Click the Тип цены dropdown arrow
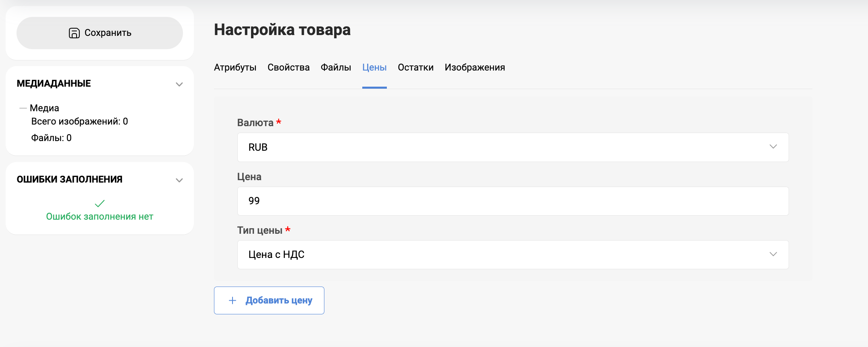868x347 pixels. 773,254
